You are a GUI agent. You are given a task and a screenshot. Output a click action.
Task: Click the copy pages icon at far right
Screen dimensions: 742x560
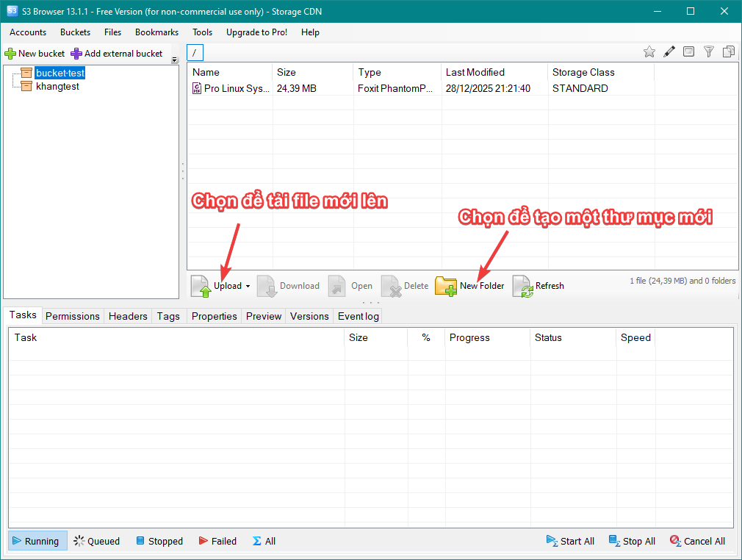[729, 51]
